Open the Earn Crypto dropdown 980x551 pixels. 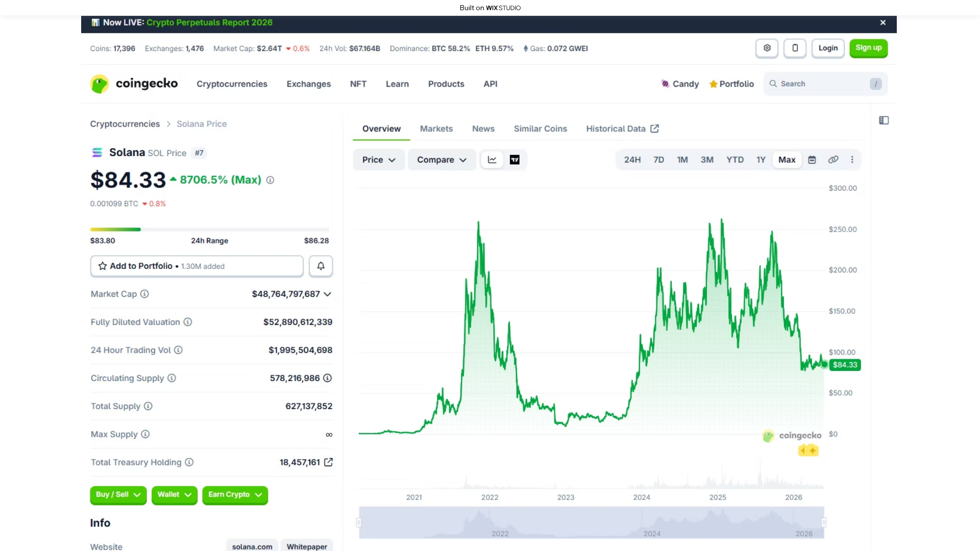coord(235,495)
